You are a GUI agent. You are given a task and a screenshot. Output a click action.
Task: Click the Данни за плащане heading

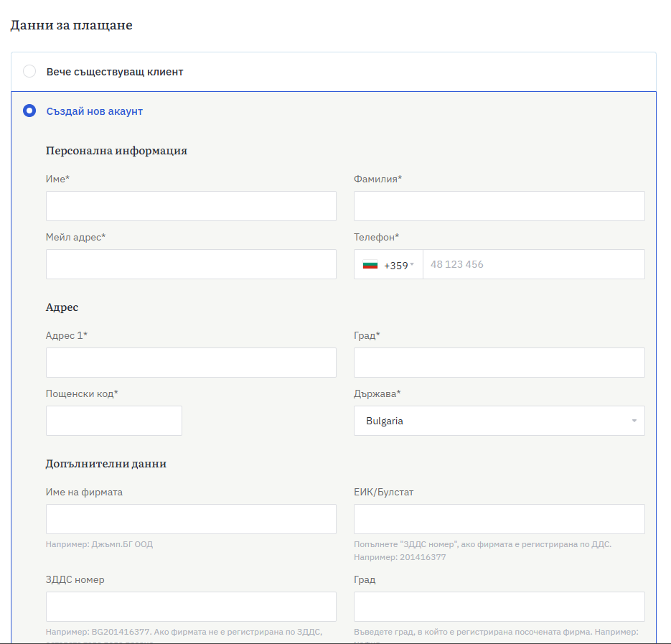(x=71, y=25)
